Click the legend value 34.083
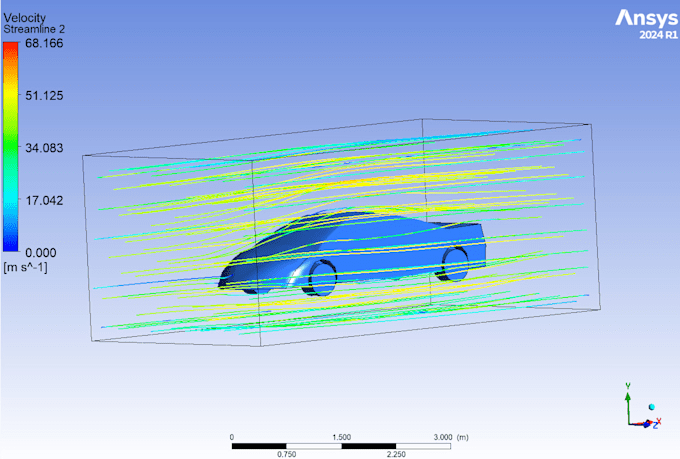The image size is (680, 459). click(x=44, y=148)
